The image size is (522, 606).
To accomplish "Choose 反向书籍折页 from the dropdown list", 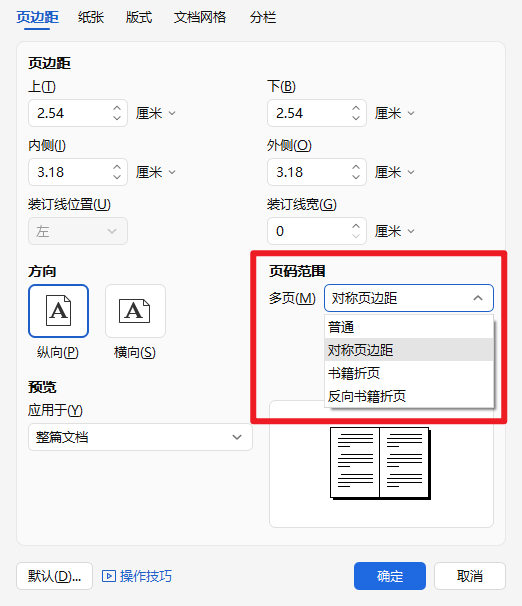I will click(409, 396).
